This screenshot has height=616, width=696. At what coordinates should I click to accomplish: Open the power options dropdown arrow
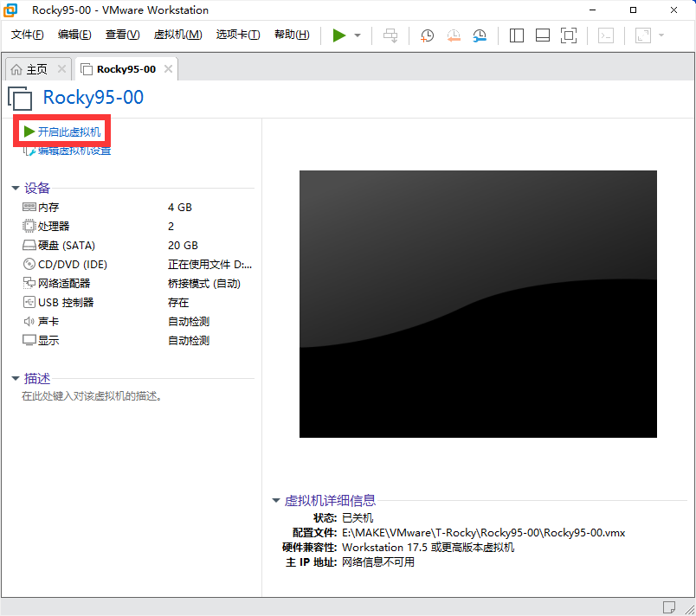(x=358, y=35)
